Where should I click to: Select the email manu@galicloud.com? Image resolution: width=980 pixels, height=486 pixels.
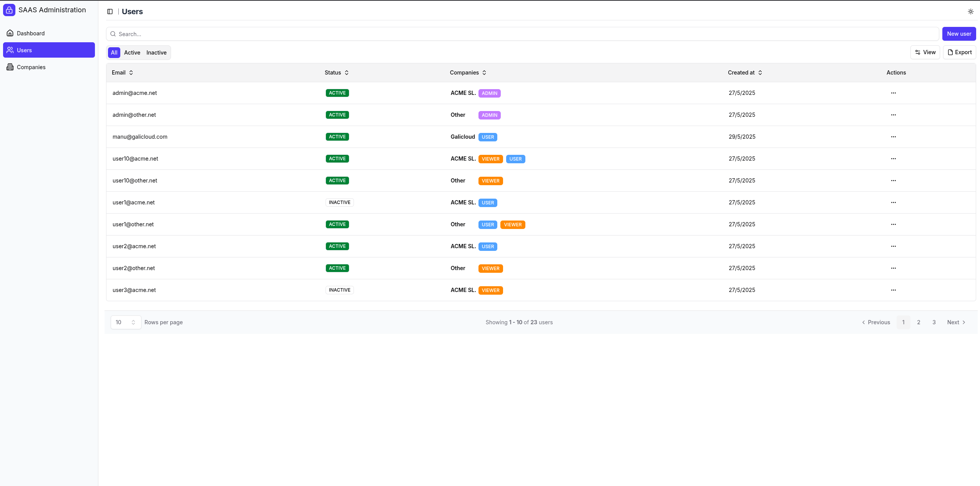140,137
